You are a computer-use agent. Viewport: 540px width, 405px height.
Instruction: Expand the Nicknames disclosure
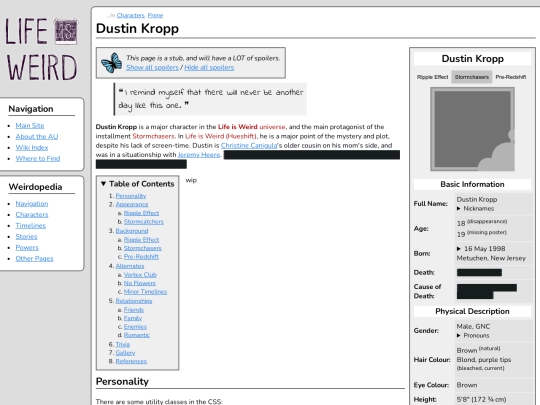pos(459,208)
